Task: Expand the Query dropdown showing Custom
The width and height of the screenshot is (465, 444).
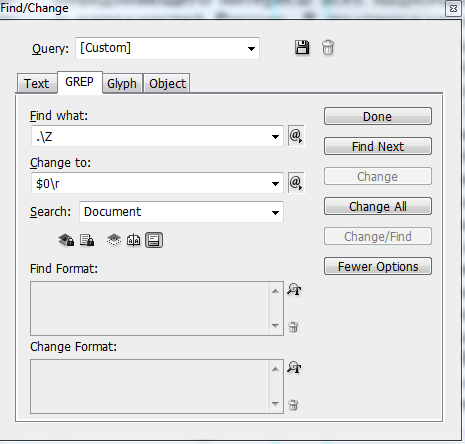Action: 167,48
